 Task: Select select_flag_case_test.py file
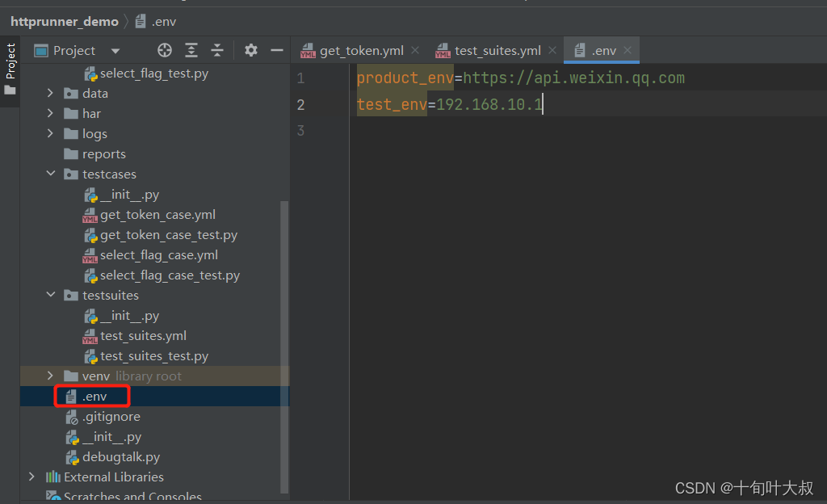click(170, 275)
